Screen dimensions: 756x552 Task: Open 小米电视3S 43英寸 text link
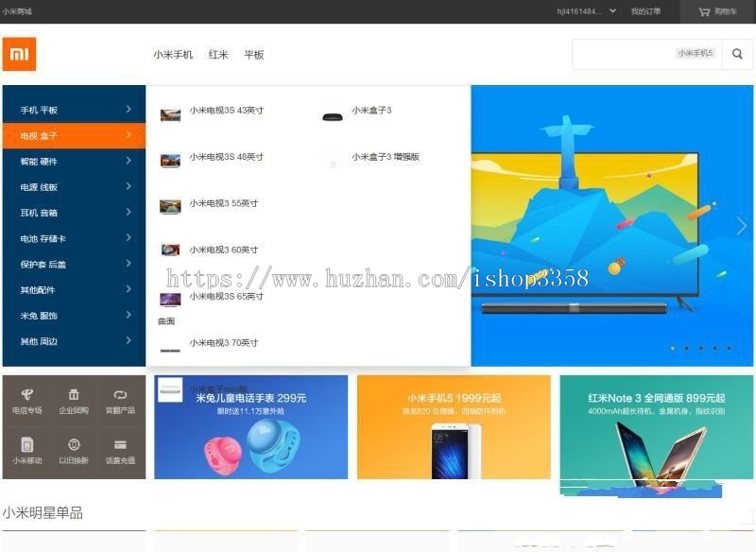pos(227,111)
